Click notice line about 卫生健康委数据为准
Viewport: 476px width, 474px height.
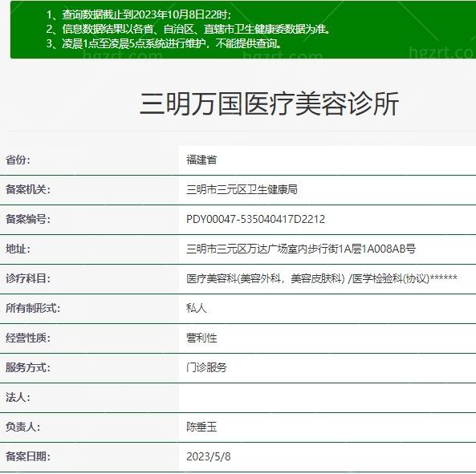(x=188, y=29)
